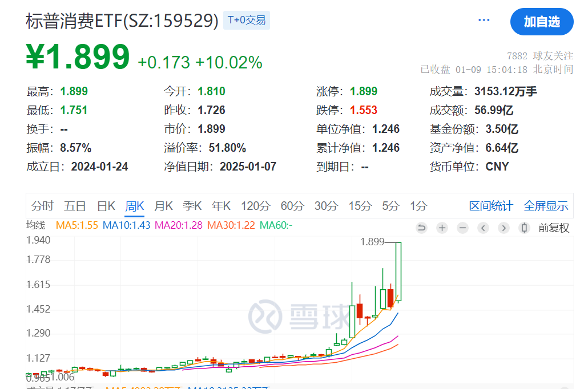588x389 pixels.
Task: Switch to the 15分 interval tab
Action: [x=360, y=206]
